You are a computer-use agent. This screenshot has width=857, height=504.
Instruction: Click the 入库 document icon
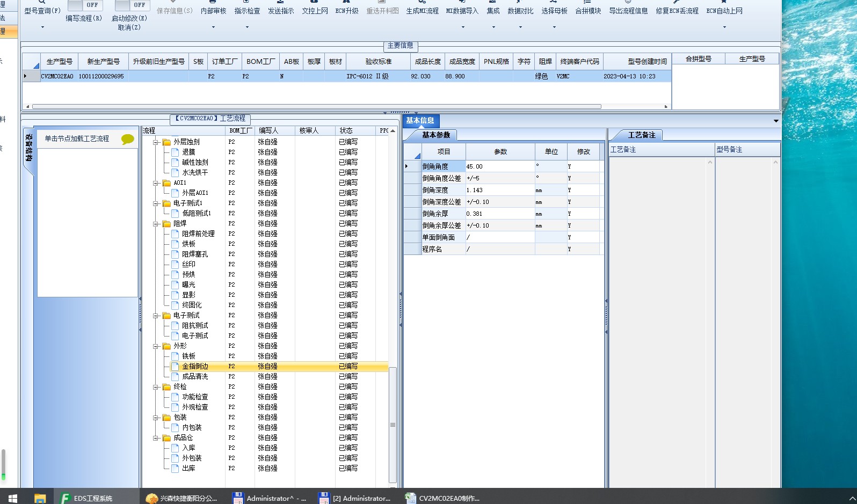click(175, 448)
